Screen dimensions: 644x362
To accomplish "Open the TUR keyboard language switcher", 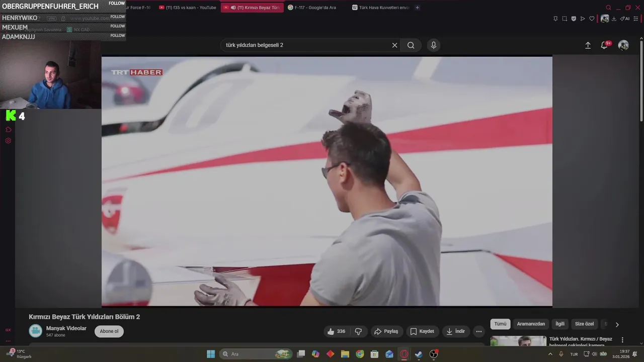I will coord(574,354).
